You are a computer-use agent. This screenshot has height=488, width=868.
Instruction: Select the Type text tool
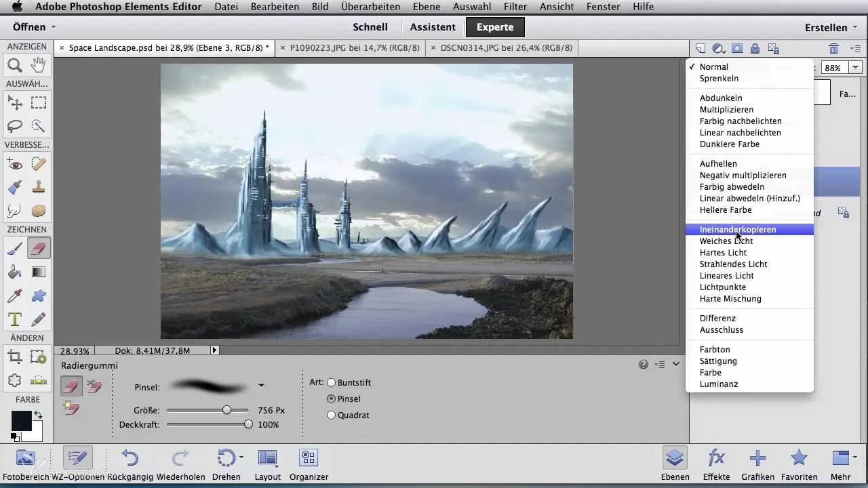(15, 319)
